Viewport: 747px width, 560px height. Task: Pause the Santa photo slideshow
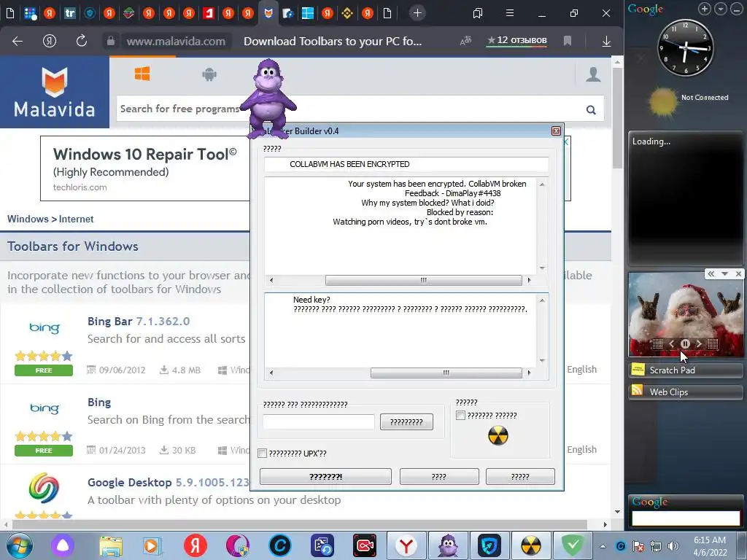(x=685, y=344)
